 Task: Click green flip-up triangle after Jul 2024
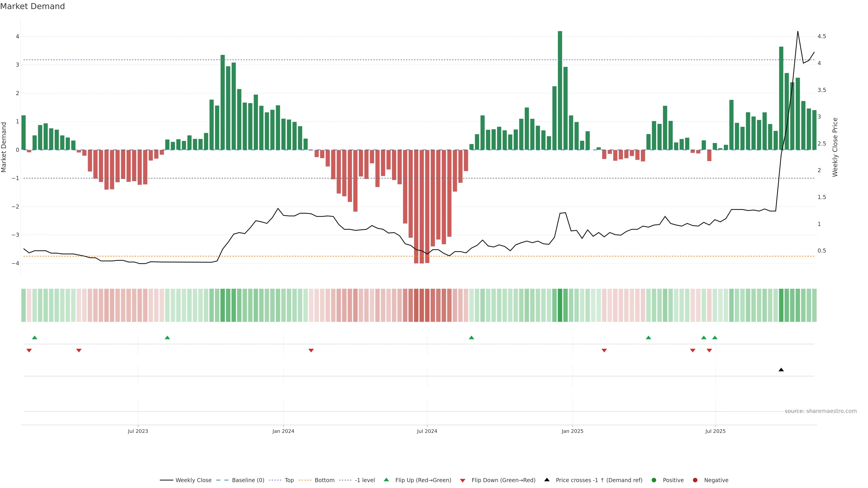[x=471, y=338]
